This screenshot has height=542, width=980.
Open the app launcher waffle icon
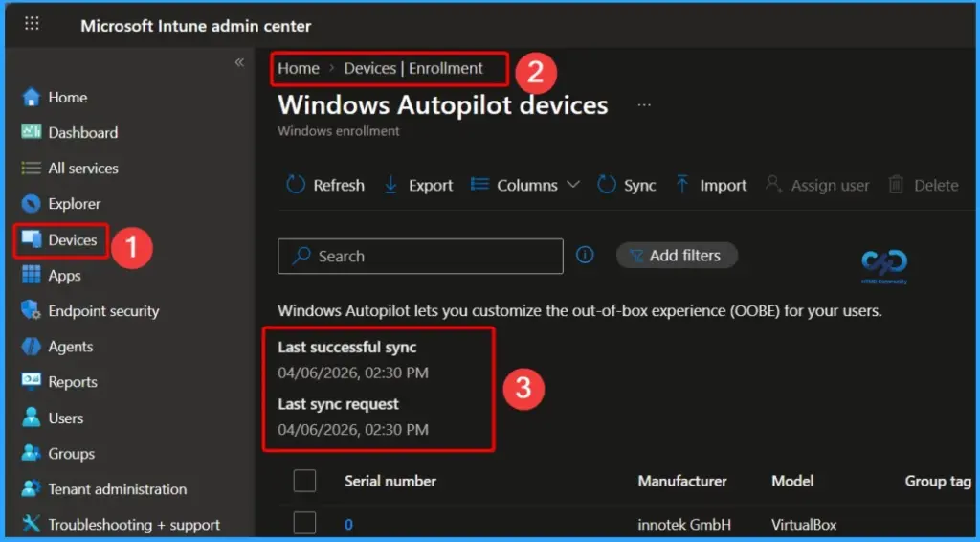click(32, 24)
